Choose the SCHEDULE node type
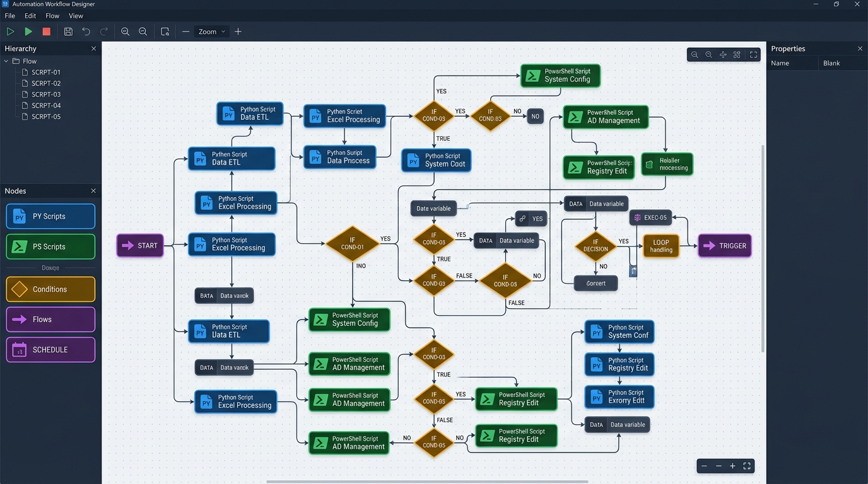The height and width of the screenshot is (484, 868). coord(50,350)
